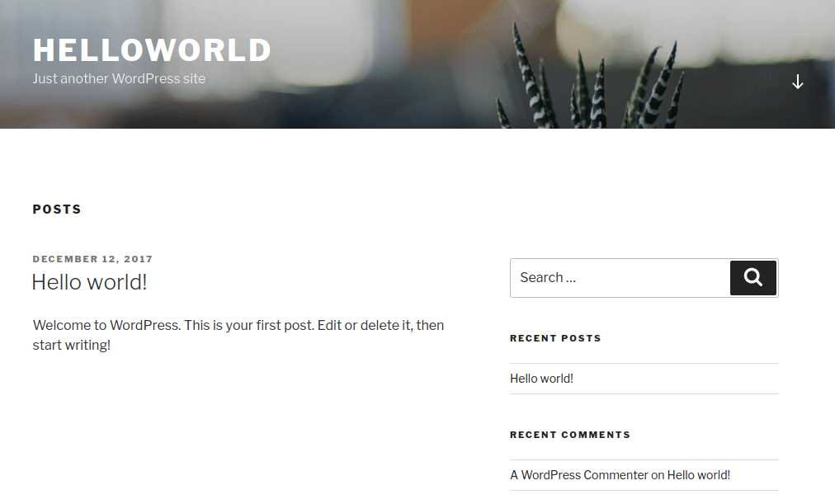
Task: Click the "Just another WordPress site" tagline
Action: coord(119,78)
